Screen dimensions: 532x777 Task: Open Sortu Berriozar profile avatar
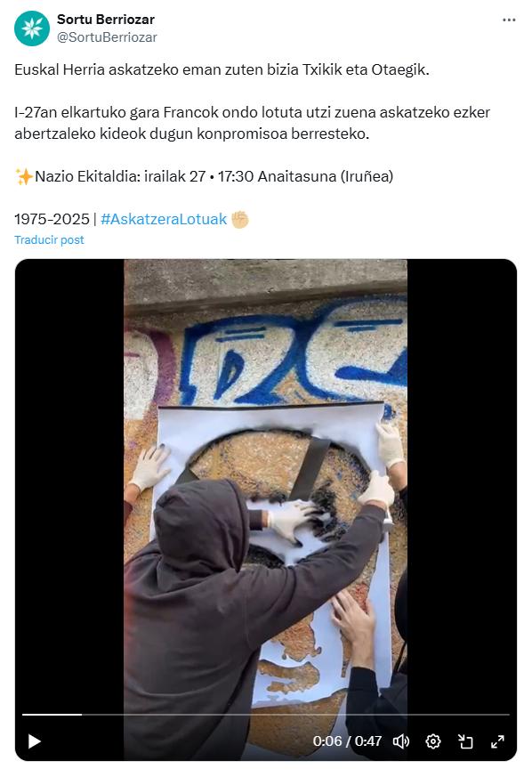click(32, 28)
